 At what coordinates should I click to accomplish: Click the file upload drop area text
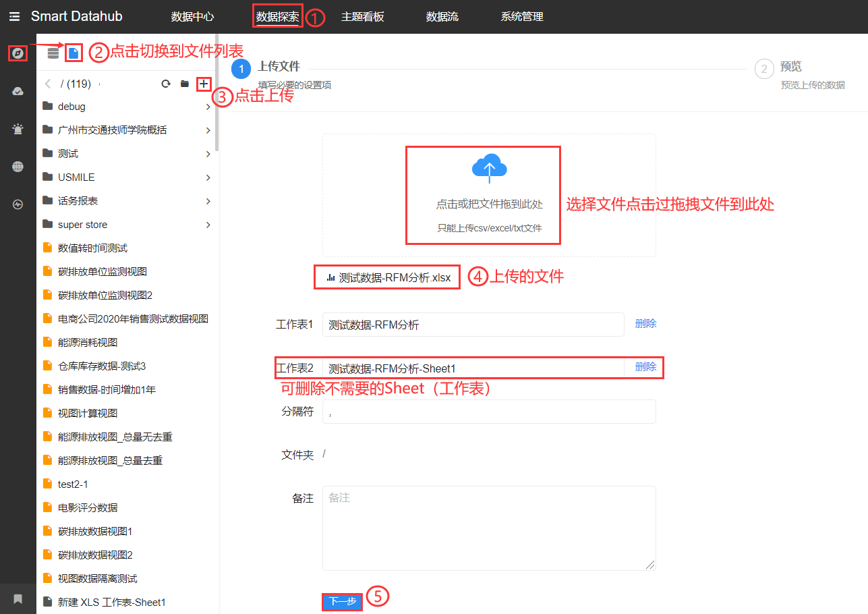click(489, 204)
